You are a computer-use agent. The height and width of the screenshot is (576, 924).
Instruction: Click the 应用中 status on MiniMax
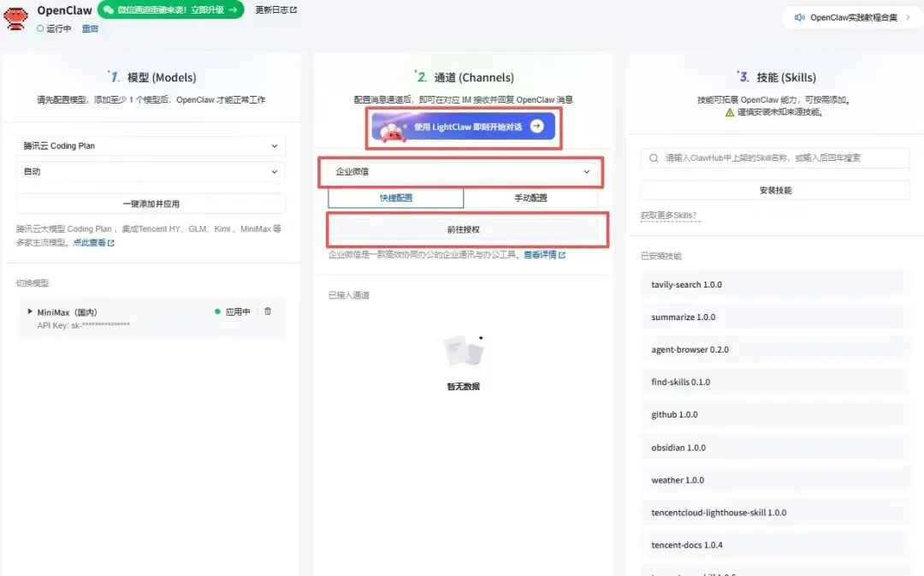(233, 312)
